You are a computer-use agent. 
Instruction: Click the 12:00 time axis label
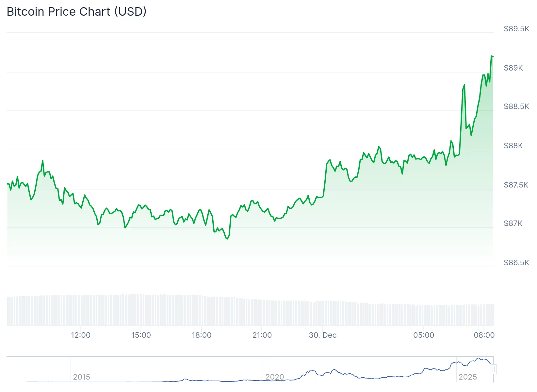81,335
